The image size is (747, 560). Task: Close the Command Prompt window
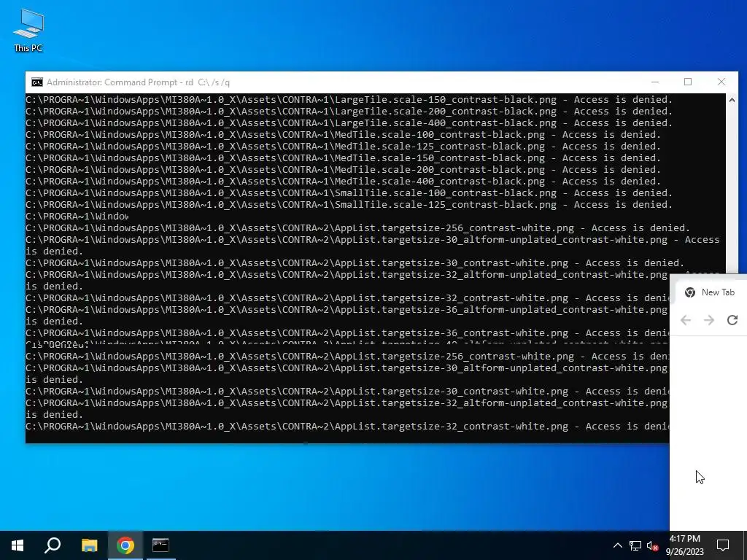click(721, 82)
